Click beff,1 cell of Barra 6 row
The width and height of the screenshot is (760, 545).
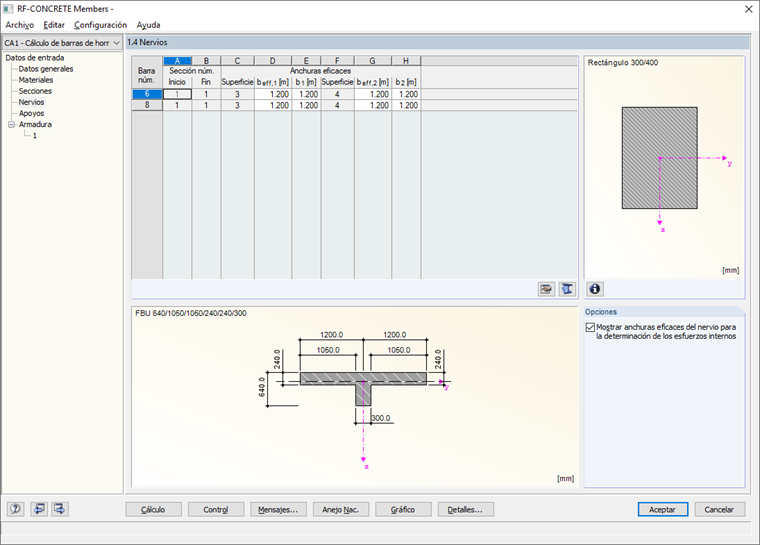pos(273,94)
